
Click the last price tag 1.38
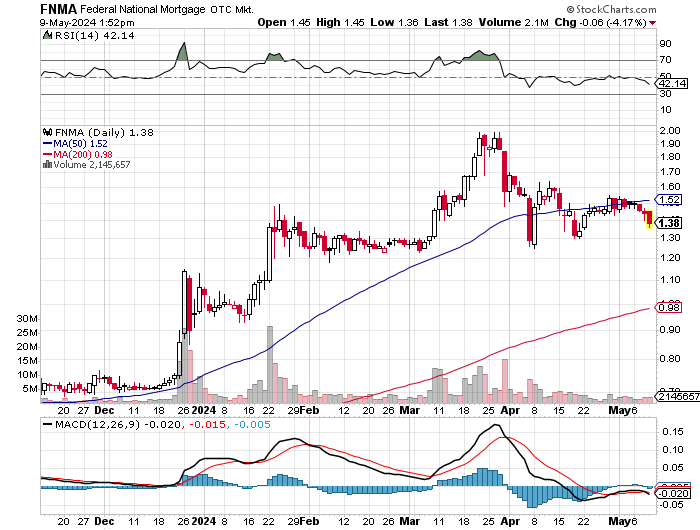pyautogui.click(x=668, y=223)
